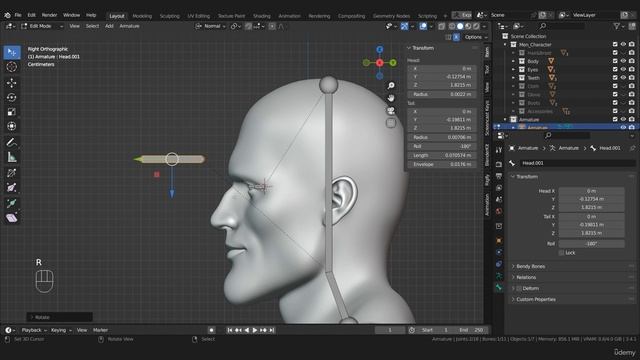
Task: Select the Measure tool icon
Action: (11, 157)
